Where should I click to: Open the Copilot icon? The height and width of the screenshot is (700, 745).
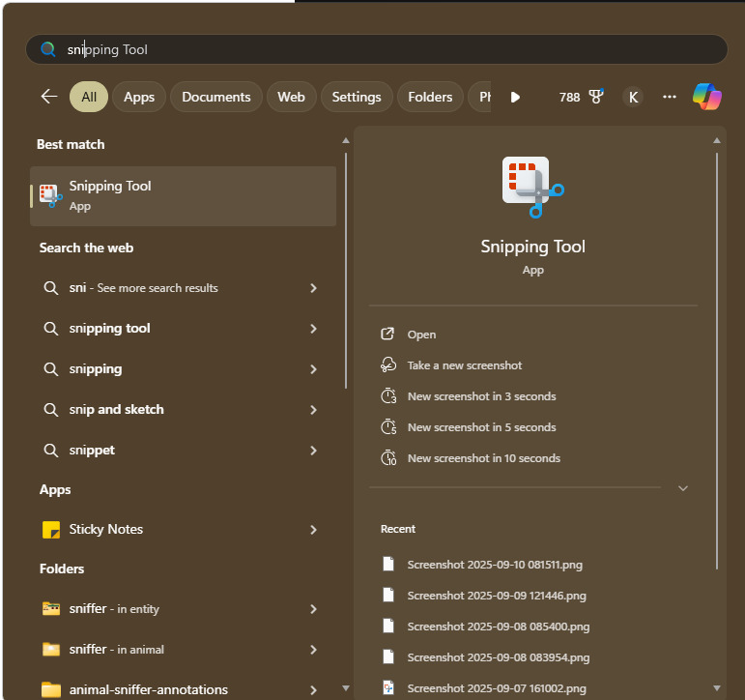coord(707,97)
